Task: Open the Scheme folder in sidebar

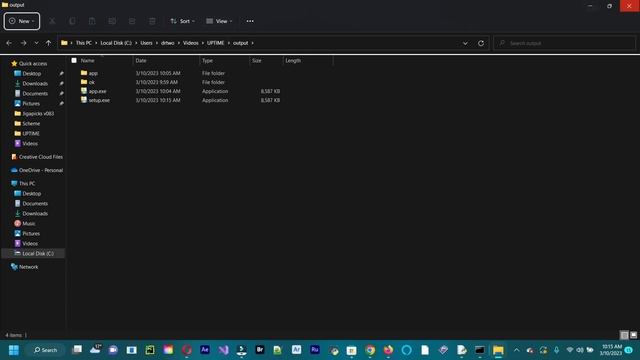Action: 31,124
